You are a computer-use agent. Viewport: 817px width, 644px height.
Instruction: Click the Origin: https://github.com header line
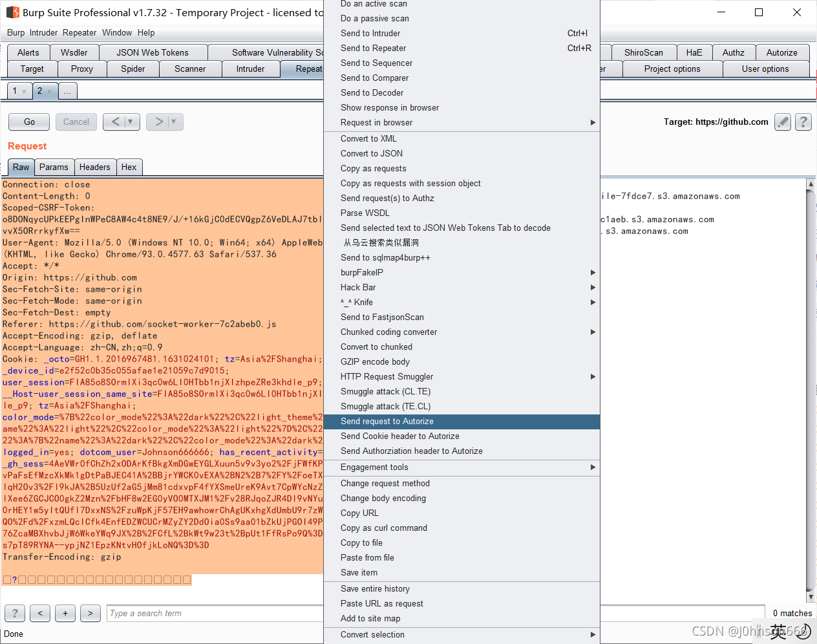pos(70,278)
